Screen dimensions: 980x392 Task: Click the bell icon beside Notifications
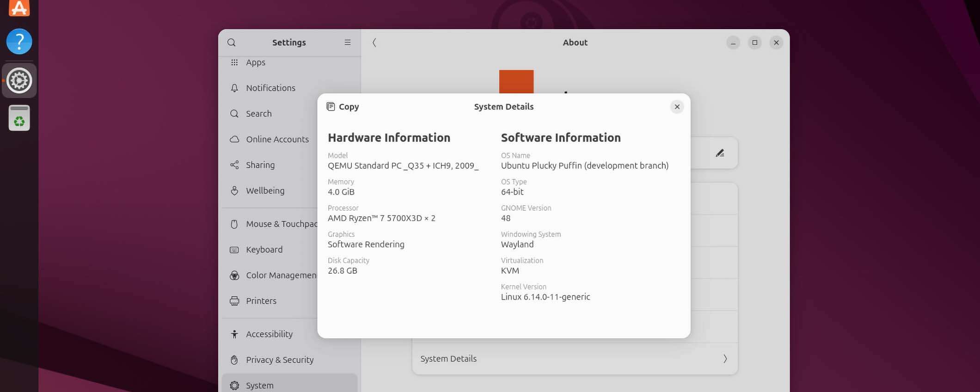tap(234, 88)
